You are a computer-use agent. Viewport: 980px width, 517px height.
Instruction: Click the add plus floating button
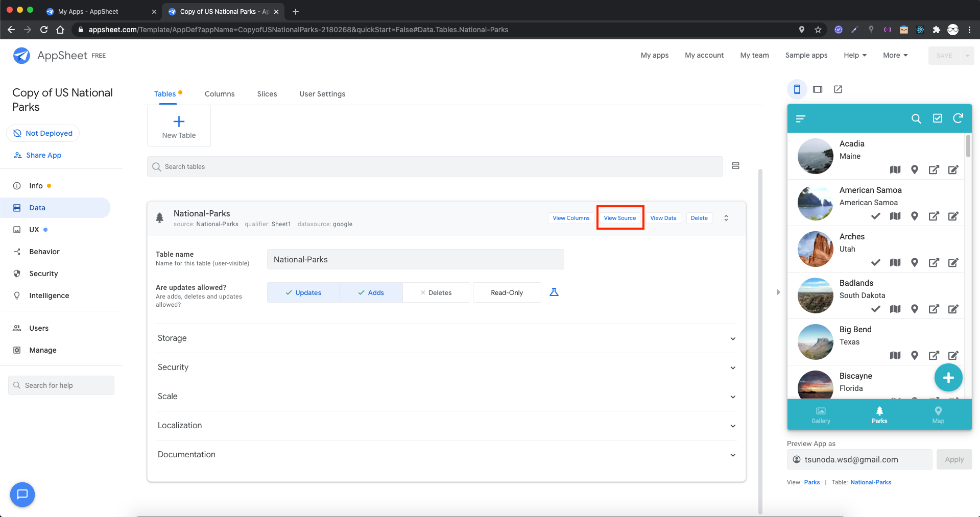[x=948, y=378]
